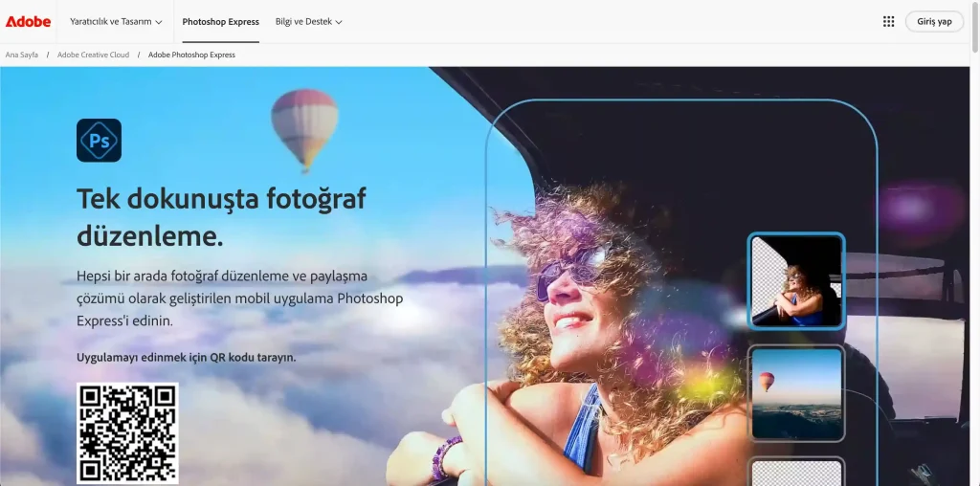Select the woman cutout thumbnail

(796, 281)
